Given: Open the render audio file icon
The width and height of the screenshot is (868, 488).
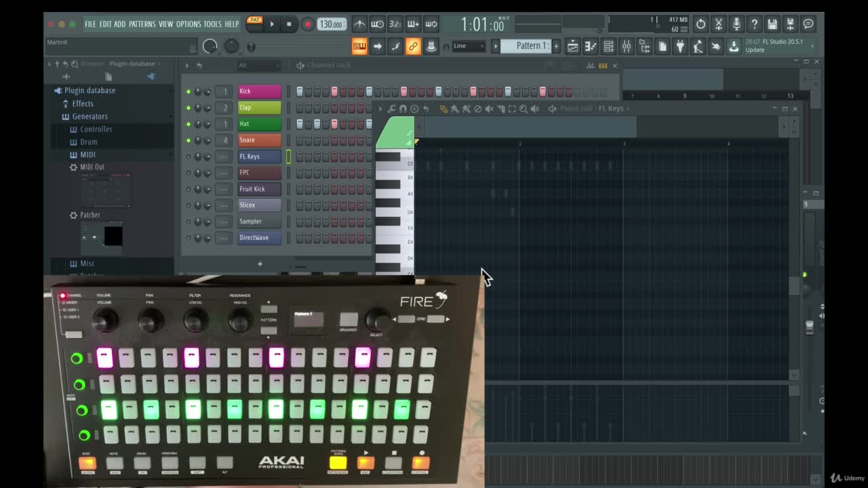Looking at the screenshot, I should tap(790, 24).
